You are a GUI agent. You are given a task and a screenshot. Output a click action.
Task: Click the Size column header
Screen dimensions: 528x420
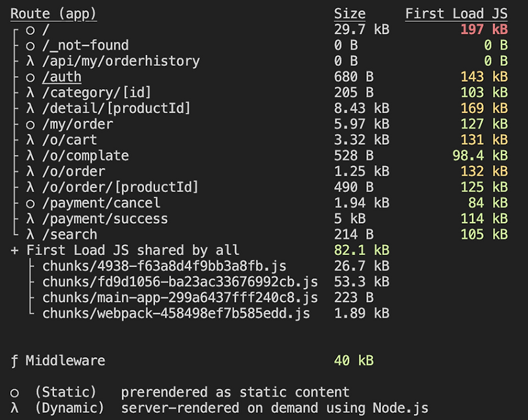click(x=350, y=13)
